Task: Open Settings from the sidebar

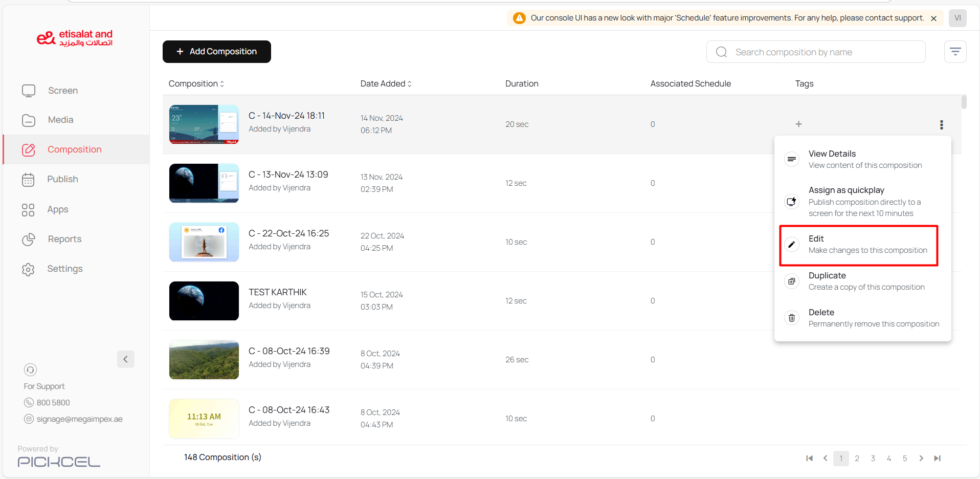Action: pos(64,269)
